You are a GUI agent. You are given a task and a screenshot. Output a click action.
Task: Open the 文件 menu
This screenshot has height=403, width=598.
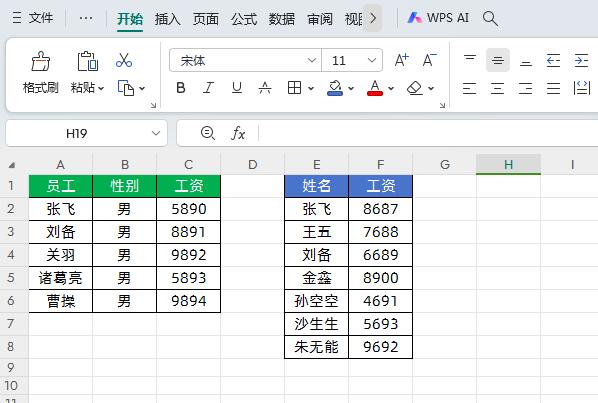coord(41,18)
